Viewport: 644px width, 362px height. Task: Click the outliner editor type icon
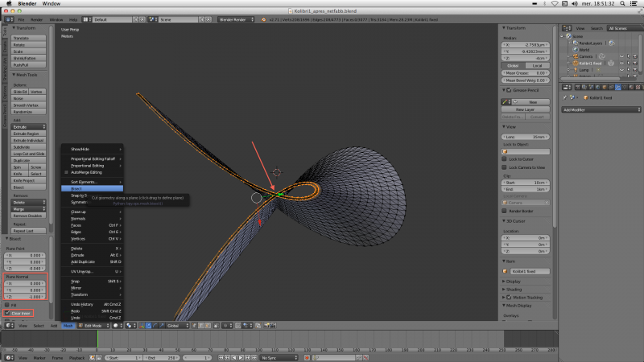(x=567, y=28)
